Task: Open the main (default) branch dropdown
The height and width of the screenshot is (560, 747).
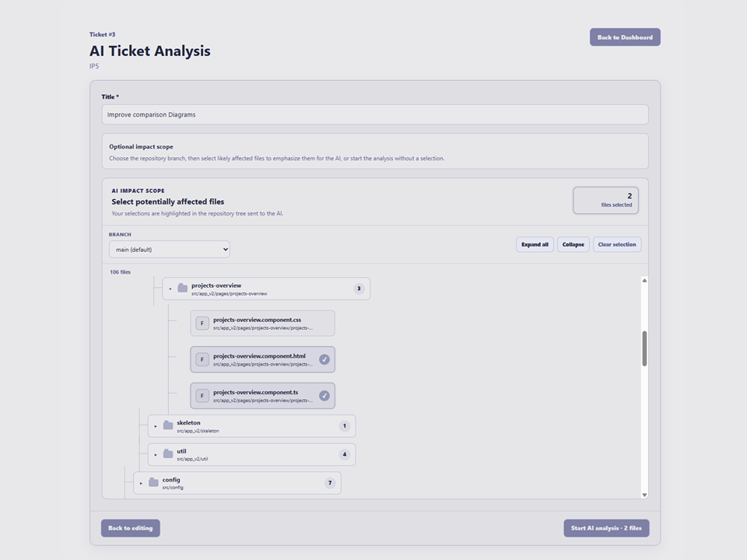Action: pyautogui.click(x=170, y=250)
